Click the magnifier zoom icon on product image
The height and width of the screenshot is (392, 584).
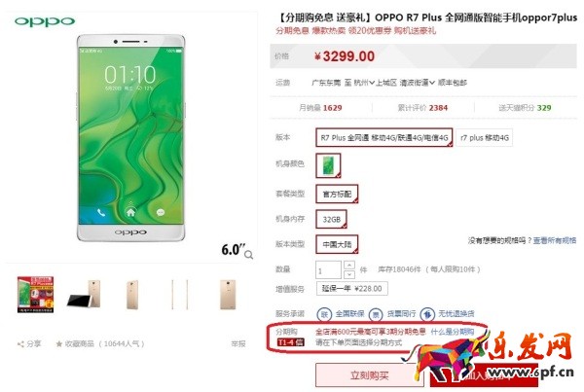click(x=249, y=255)
